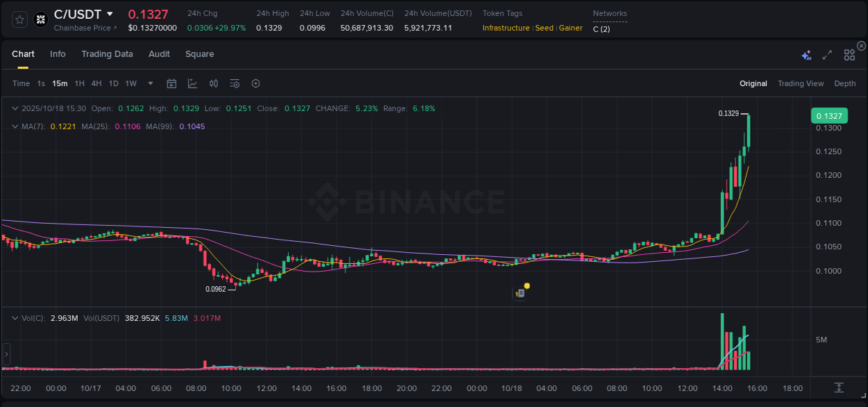Screen dimensions: 868x407
Task: Select the 5M level on volume scale
Action: (x=820, y=340)
